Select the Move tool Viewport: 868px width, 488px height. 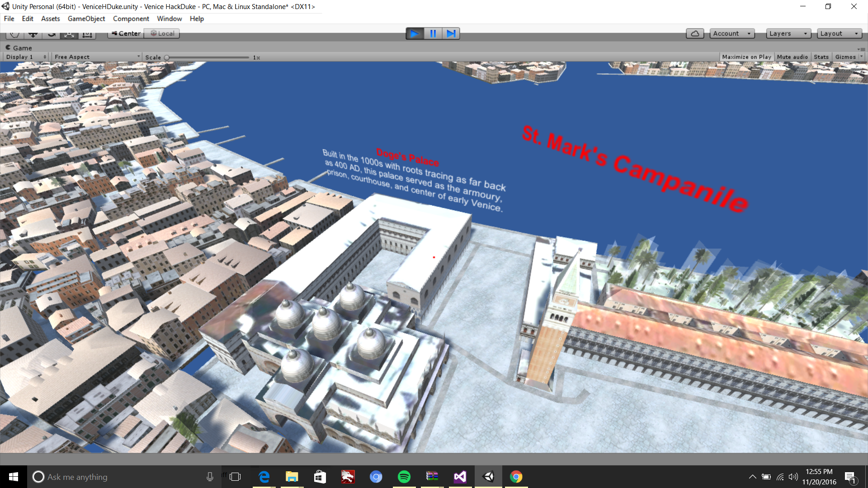click(x=33, y=34)
